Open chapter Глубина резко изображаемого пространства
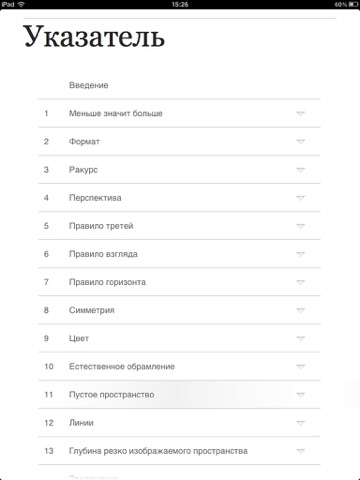The width and height of the screenshot is (360, 480). point(158,451)
